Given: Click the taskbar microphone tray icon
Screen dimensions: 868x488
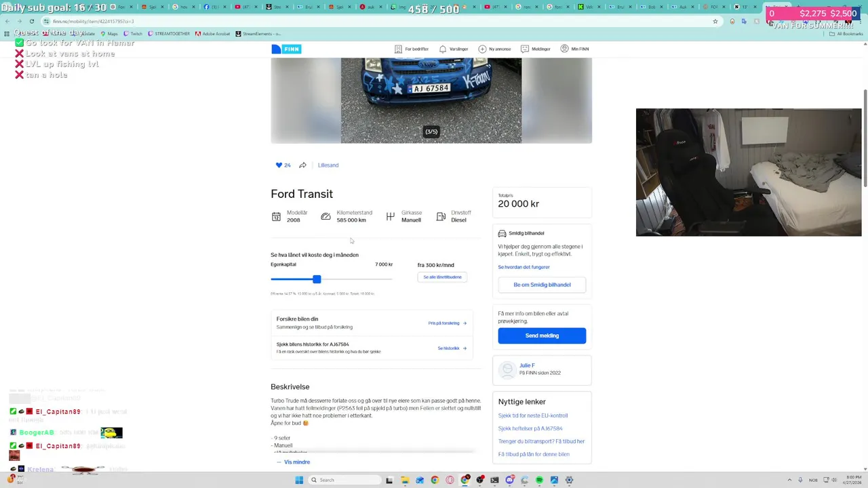Looking at the screenshot, I should (x=801, y=480).
